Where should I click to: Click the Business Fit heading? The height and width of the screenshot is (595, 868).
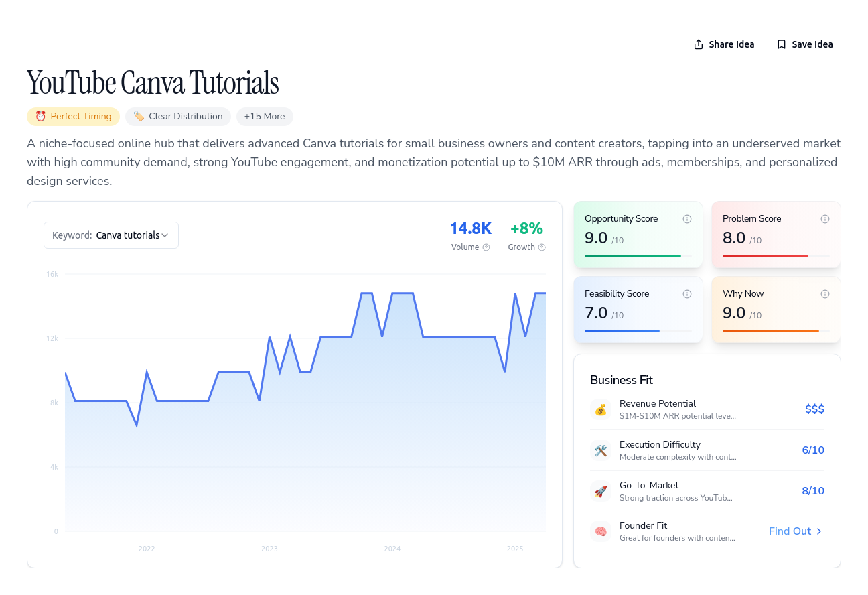pos(622,380)
